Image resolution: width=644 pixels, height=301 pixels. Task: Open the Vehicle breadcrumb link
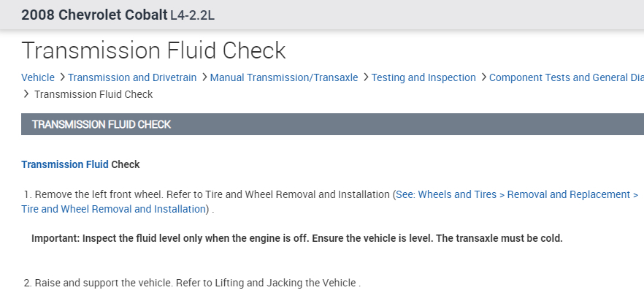[38, 77]
